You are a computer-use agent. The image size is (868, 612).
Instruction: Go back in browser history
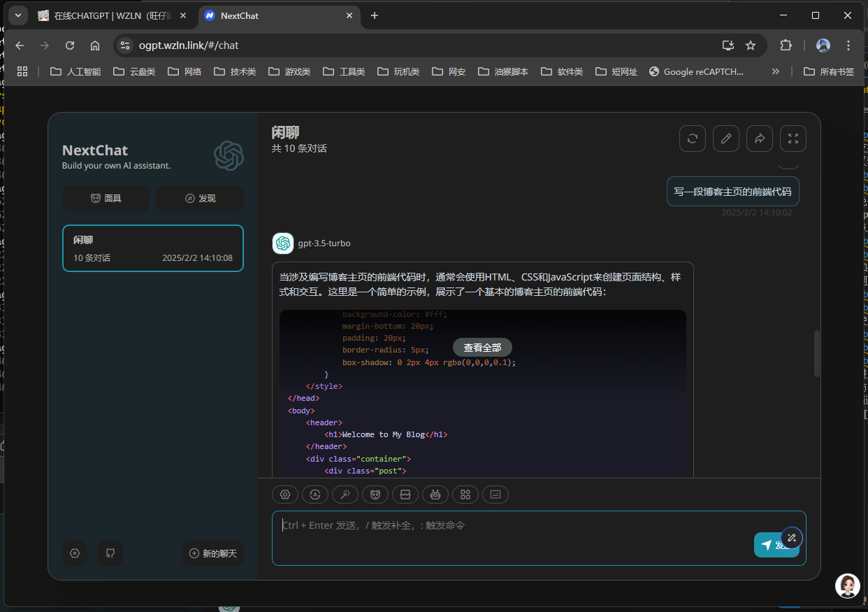[x=20, y=45]
